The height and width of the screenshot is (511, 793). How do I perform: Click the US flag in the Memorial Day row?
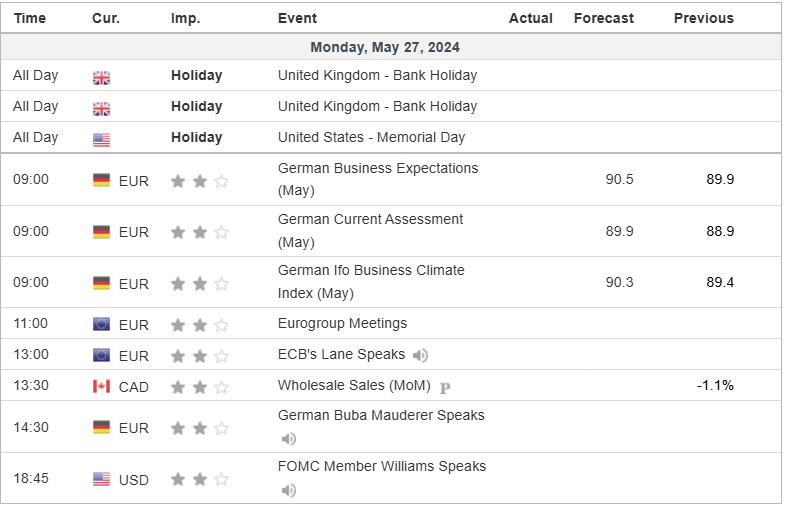click(101, 139)
